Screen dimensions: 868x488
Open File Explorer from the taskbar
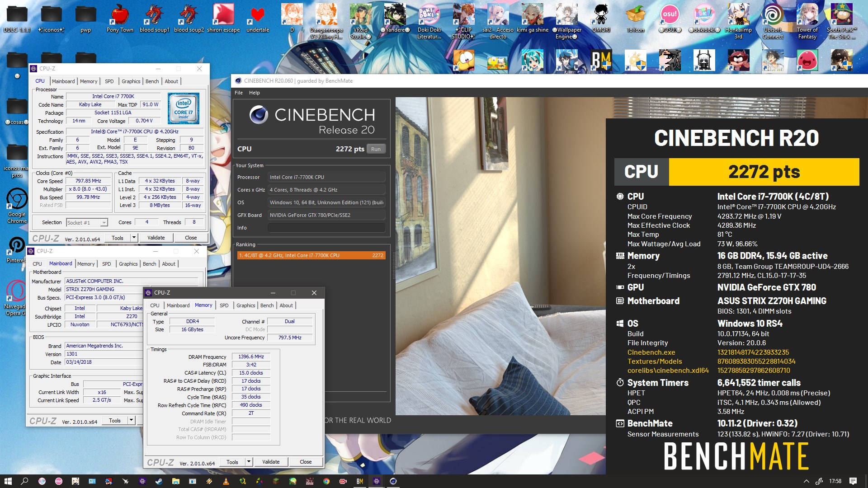pyautogui.click(x=175, y=481)
